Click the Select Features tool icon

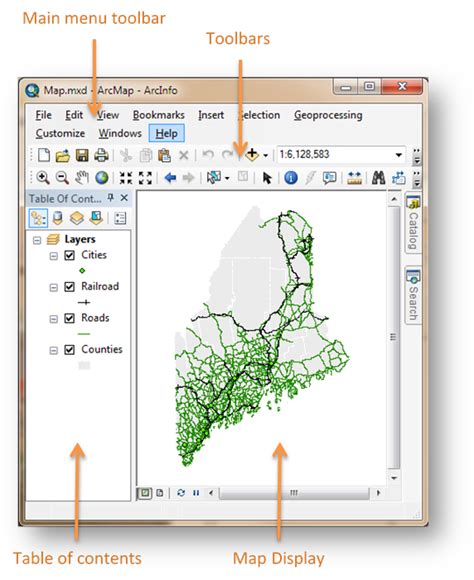click(214, 178)
